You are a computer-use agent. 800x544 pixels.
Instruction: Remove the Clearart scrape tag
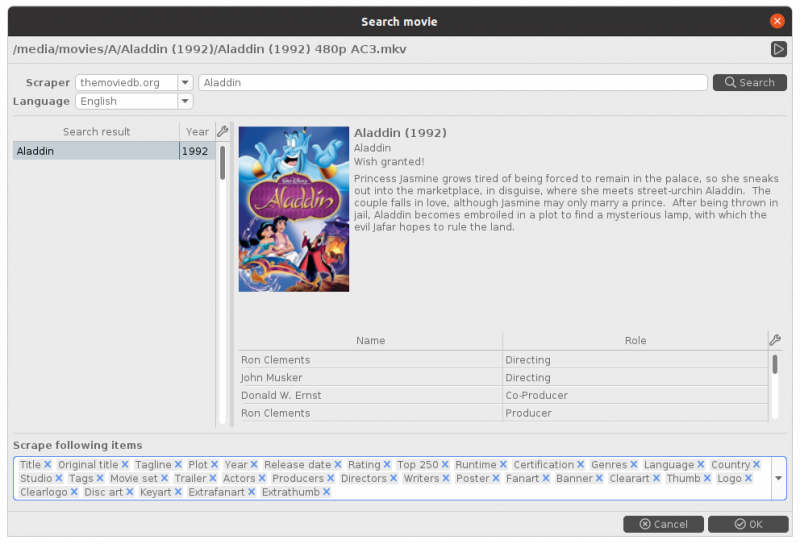tap(656, 478)
